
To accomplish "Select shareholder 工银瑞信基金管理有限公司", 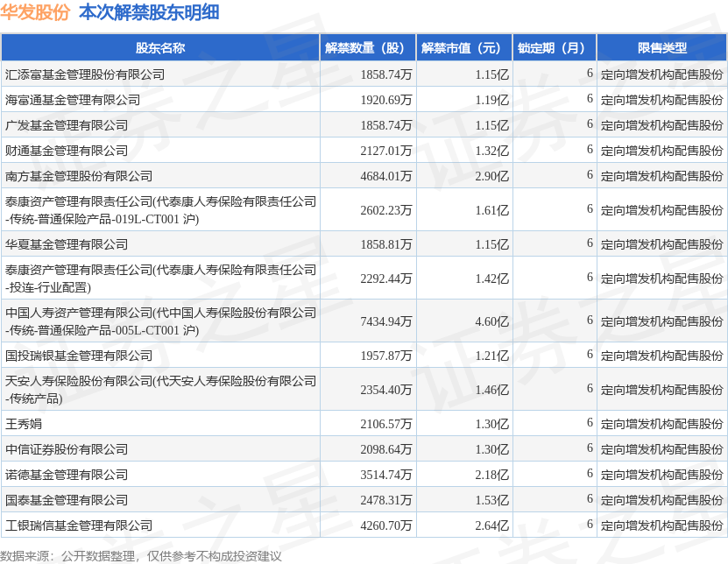I will coord(79,525).
